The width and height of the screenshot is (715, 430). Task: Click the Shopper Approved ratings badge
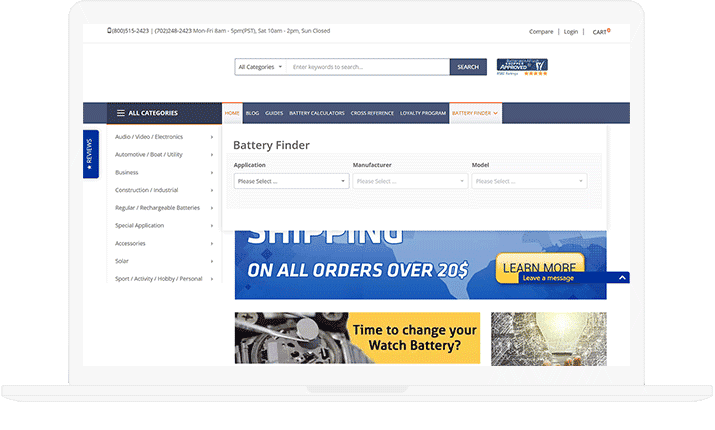[x=522, y=66]
